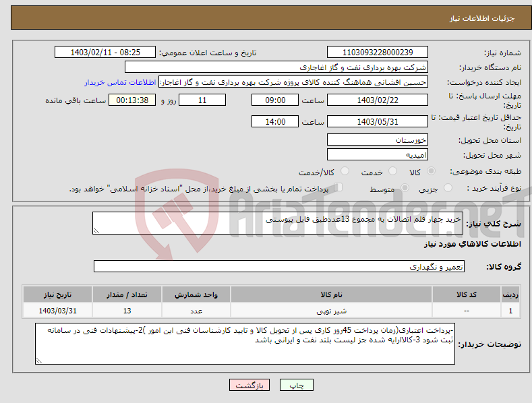Viewport: 532px width, 403px height.
Task: Click the بازگشت back button
Action: (249, 385)
